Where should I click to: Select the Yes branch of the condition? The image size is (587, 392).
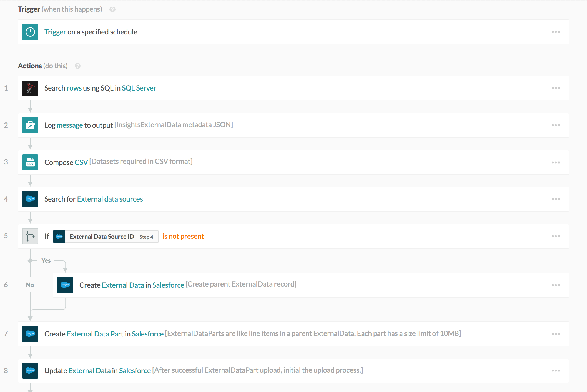pos(46,260)
